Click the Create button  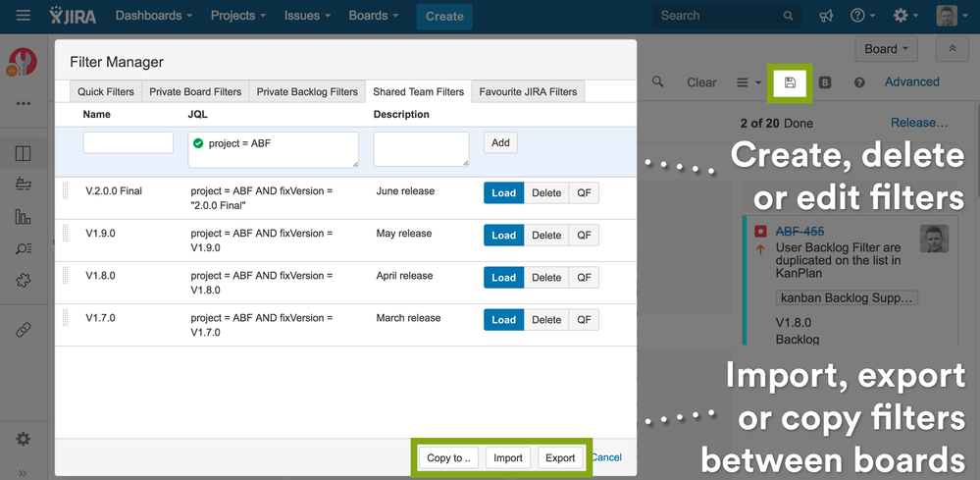pos(444,17)
